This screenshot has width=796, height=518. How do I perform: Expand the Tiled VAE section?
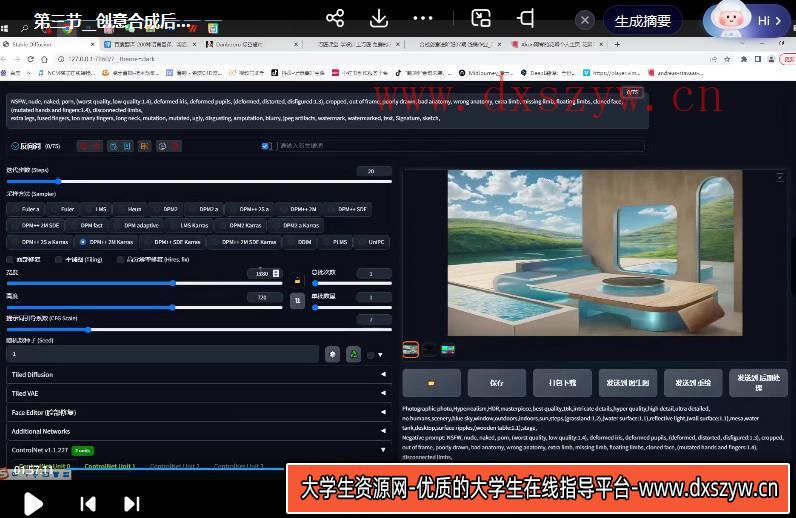[198, 393]
